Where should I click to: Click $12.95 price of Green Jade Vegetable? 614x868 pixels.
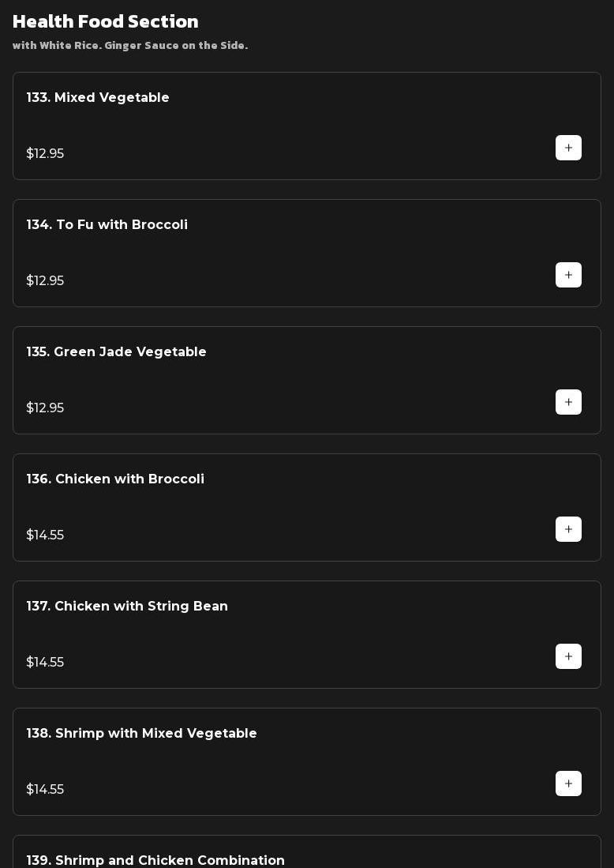point(45,408)
